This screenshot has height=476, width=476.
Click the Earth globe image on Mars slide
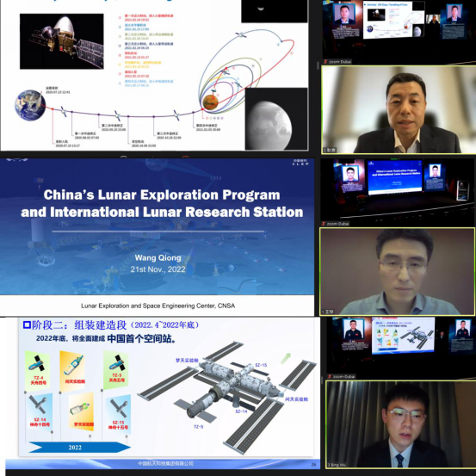30,105
